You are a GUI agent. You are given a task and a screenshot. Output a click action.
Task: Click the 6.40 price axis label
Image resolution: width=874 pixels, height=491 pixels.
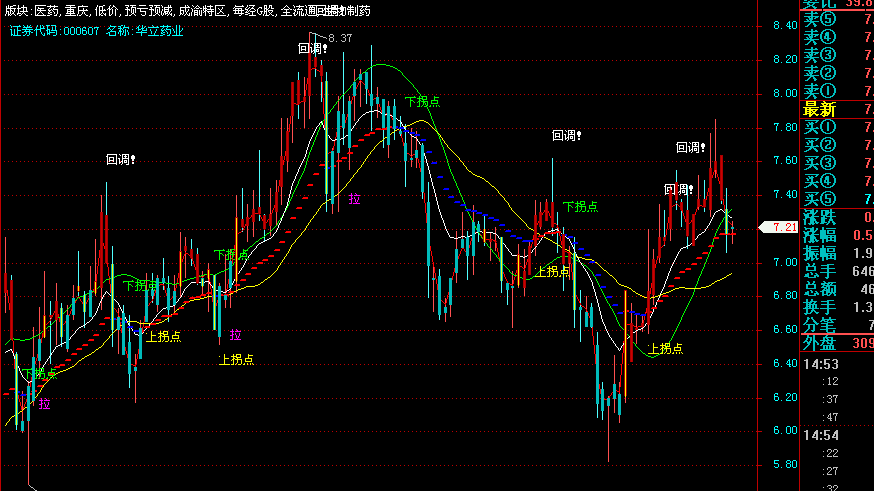click(x=785, y=363)
